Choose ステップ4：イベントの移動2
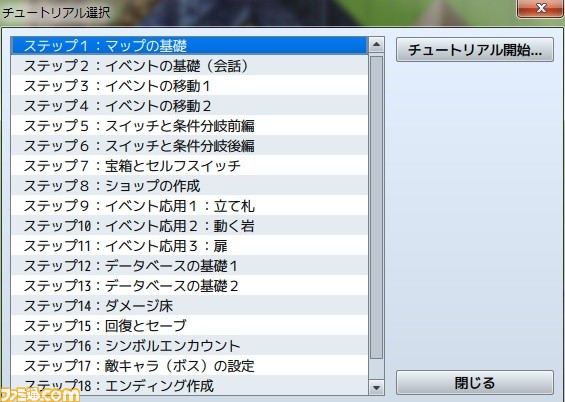Viewport: 565px width, 402px height. tap(190, 106)
